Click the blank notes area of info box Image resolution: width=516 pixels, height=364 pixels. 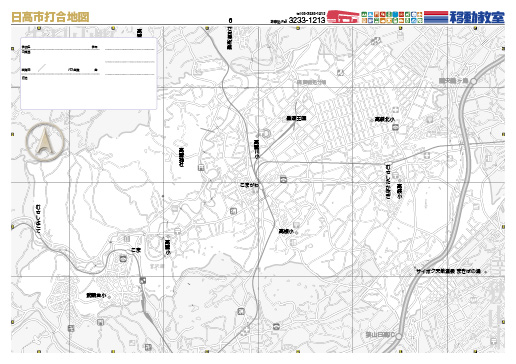tap(88, 93)
